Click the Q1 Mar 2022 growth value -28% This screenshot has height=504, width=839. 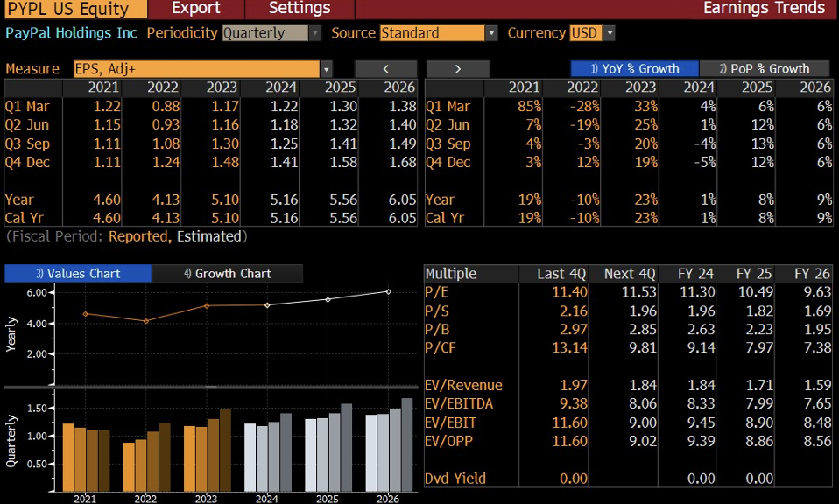pyautogui.click(x=584, y=107)
